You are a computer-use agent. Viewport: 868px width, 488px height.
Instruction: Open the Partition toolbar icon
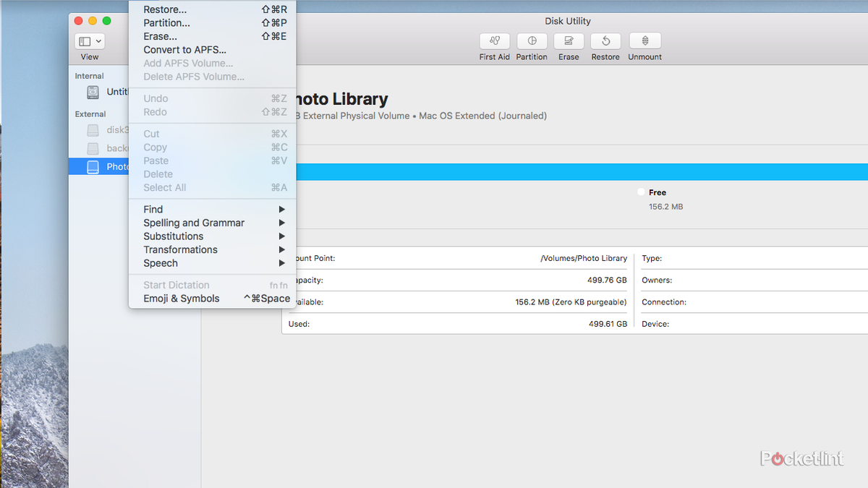tap(532, 41)
